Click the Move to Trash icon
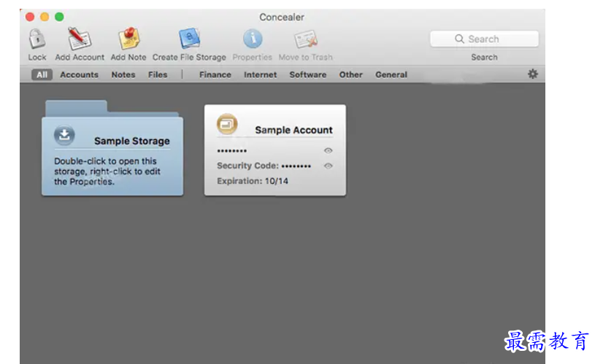The height and width of the screenshot is (364, 595). tap(306, 39)
